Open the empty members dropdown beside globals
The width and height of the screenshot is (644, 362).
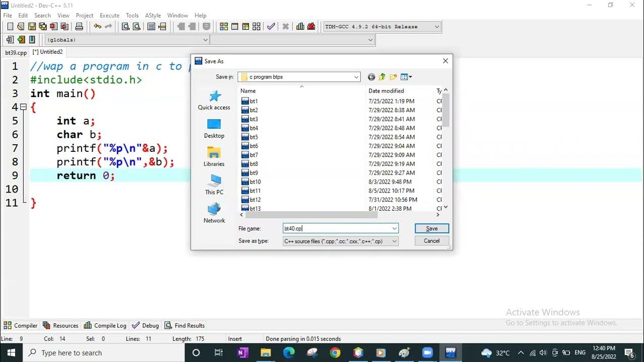tap(371, 40)
